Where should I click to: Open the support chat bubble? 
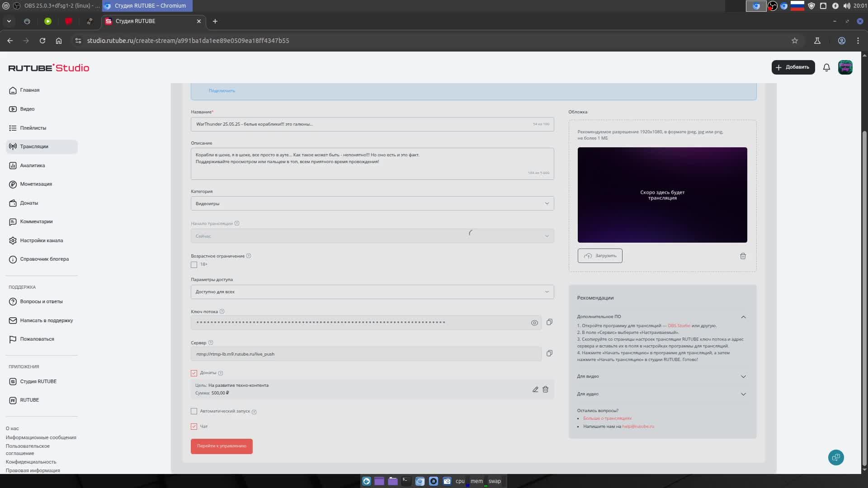pyautogui.click(x=836, y=457)
